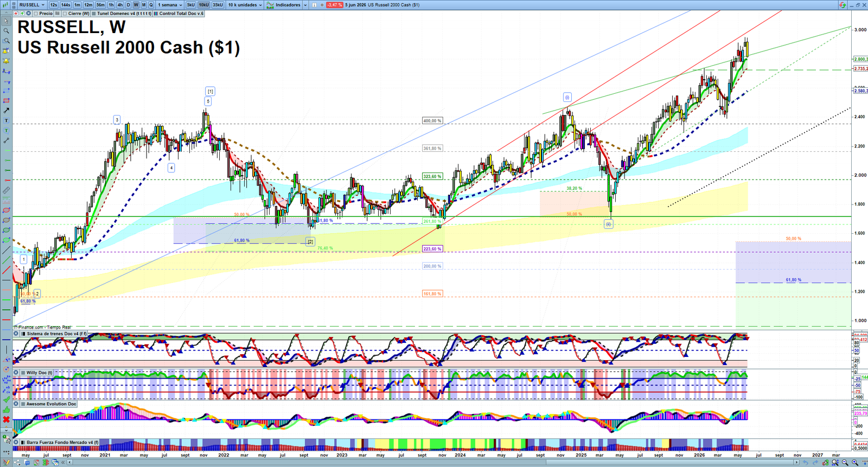Image resolution: width=868 pixels, height=467 pixels.
Task: Click the zoom-out magnifier at bottom right
Action: (845, 462)
